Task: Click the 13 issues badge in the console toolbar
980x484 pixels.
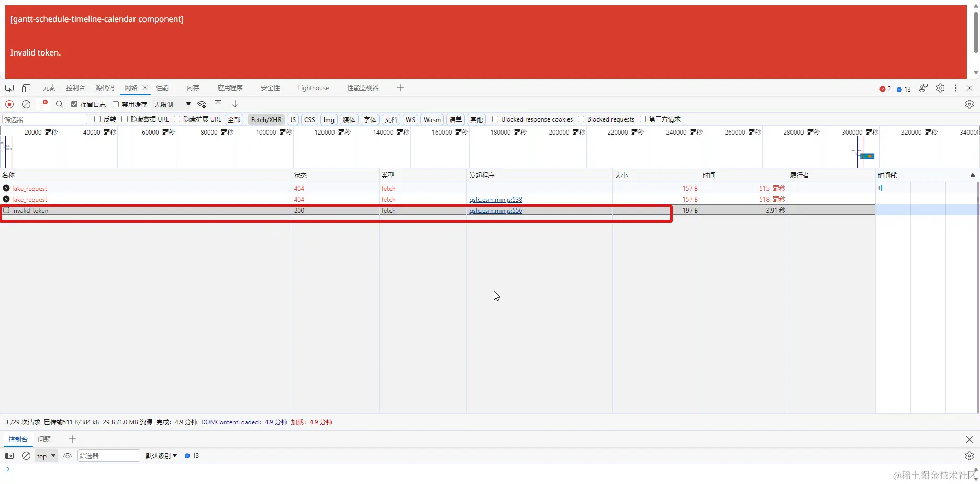Action: (192, 456)
